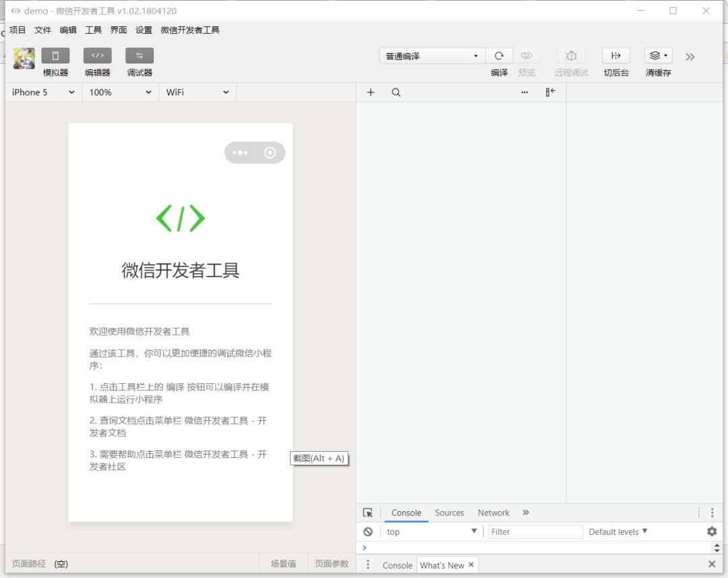Click the 页面路径 label
This screenshot has height=578, width=728.
tap(29, 564)
